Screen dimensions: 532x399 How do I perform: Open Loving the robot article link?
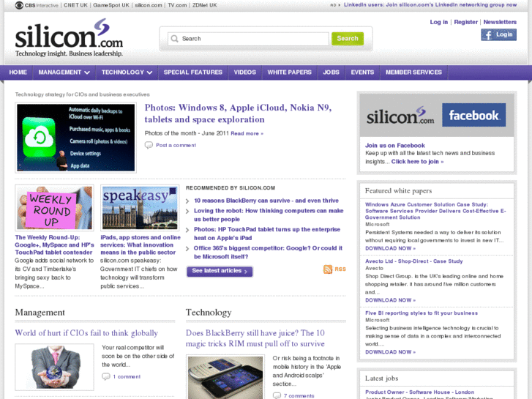click(x=269, y=215)
